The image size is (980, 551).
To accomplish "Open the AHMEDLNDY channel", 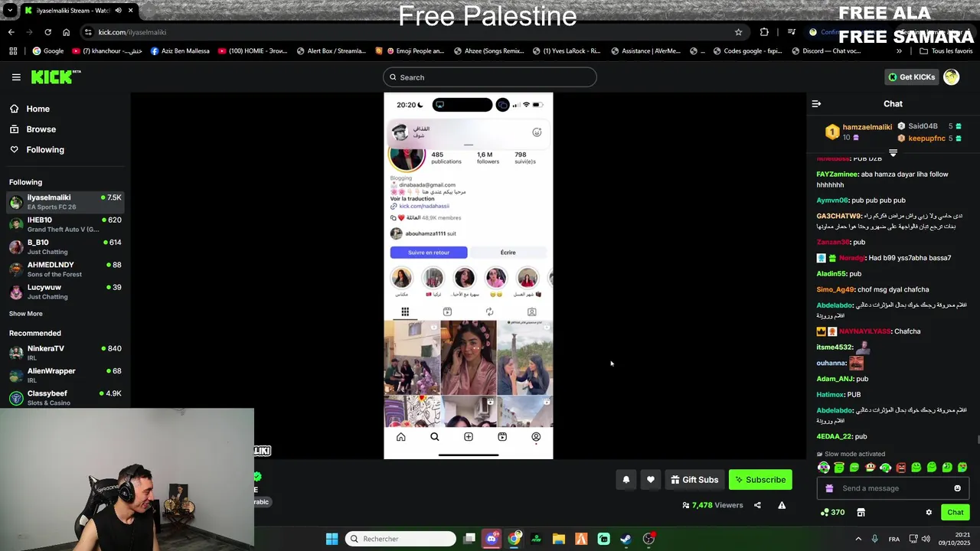I will [x=65, y=269].
